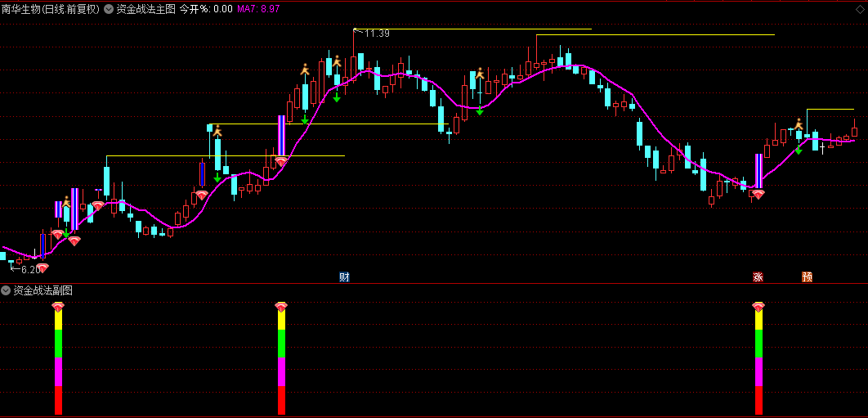Click red segment of first sub-chart bar

58,400
